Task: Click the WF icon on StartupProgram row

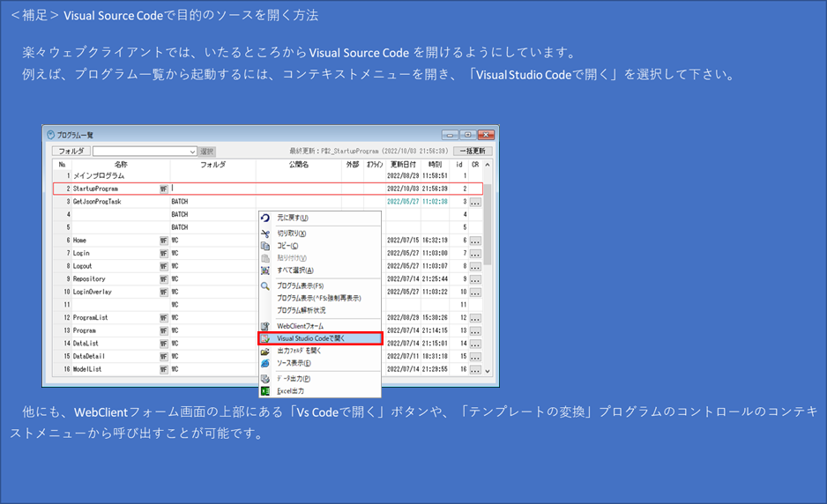Action: pos(163,189)
